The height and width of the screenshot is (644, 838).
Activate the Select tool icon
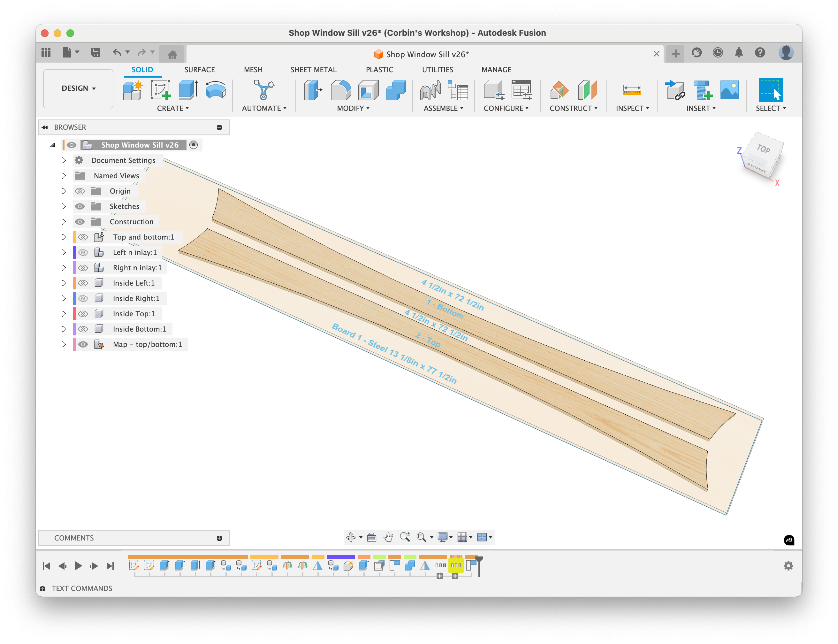(x=770, y=90)
